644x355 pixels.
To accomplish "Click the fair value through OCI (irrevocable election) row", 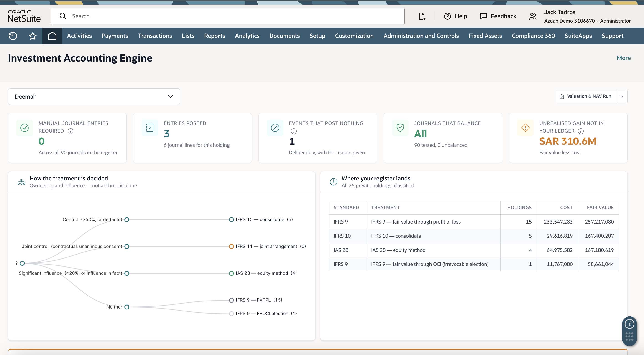I will tap(473, 265).
